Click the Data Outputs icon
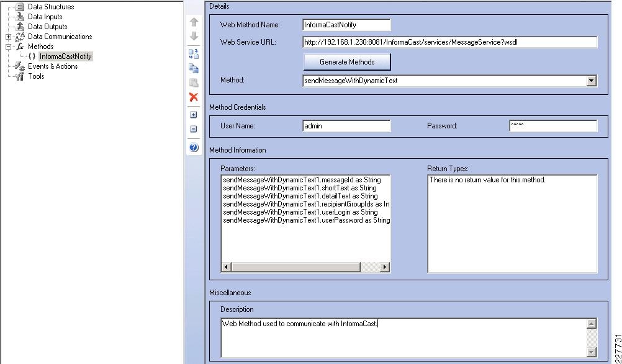This screenshot has height=364, width=622. [x=20, y=27]
